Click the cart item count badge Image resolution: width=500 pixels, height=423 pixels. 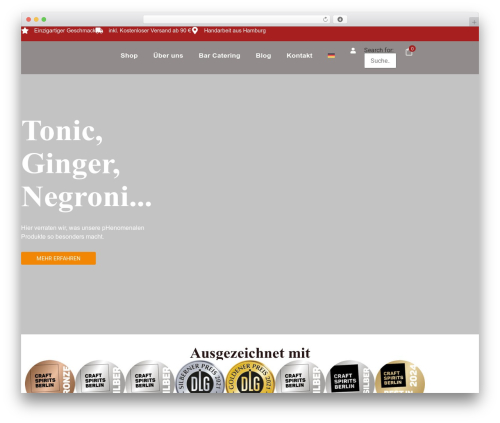412,49
